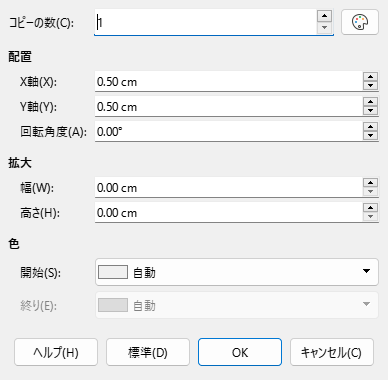Increase X軸 value with up spinner
The width and height of the screenshot is (388, 380).
click(370, 77)
